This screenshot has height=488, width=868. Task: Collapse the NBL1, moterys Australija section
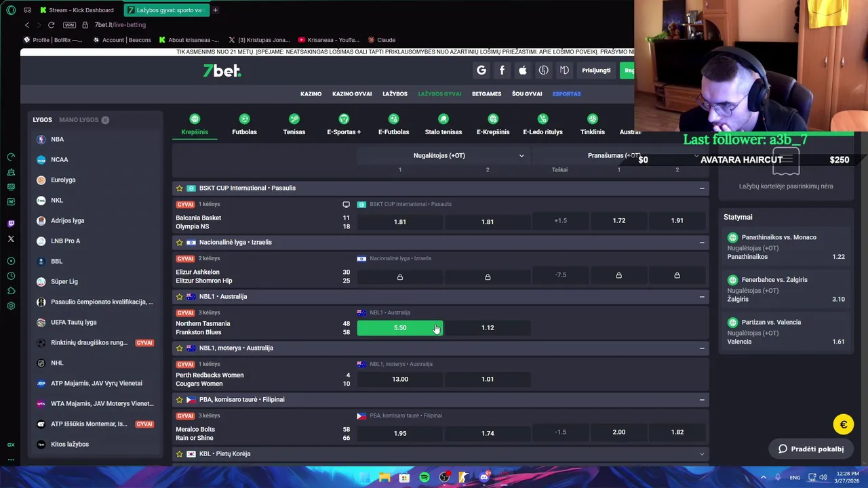tap(702, 348)
